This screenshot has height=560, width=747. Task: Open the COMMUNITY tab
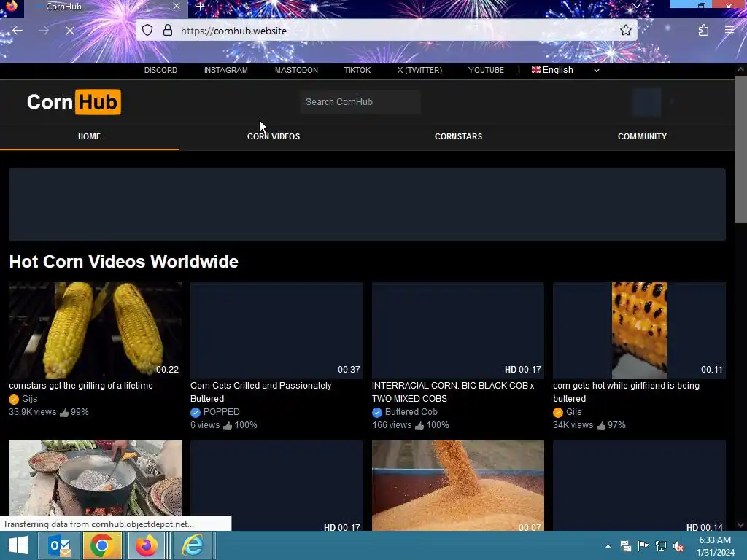click(642, 136)
